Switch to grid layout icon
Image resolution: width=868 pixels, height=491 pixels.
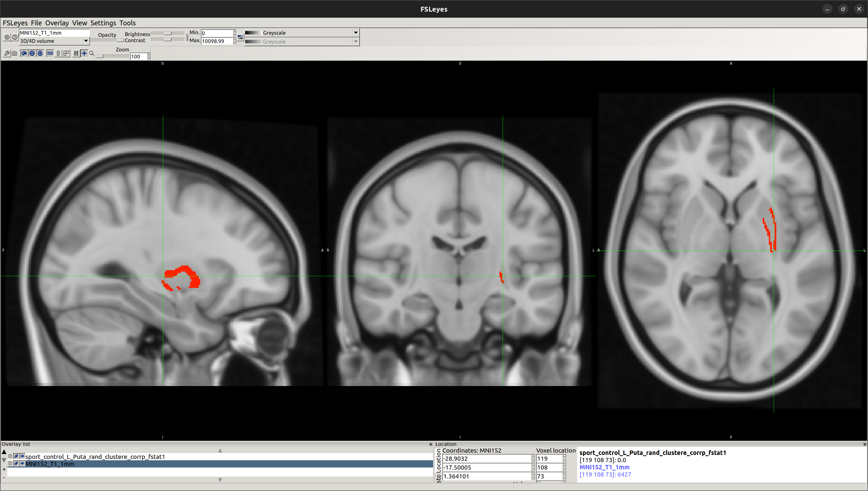pyautogui.click(x=66, y=53)
